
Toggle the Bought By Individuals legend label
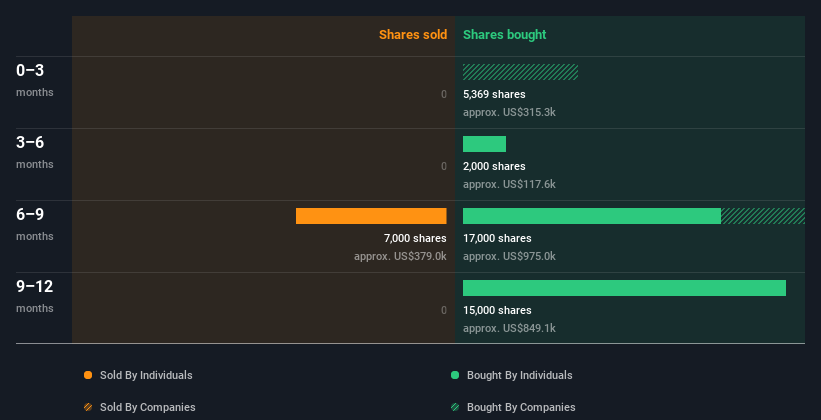pyautogui.click(x=519, y=375)
